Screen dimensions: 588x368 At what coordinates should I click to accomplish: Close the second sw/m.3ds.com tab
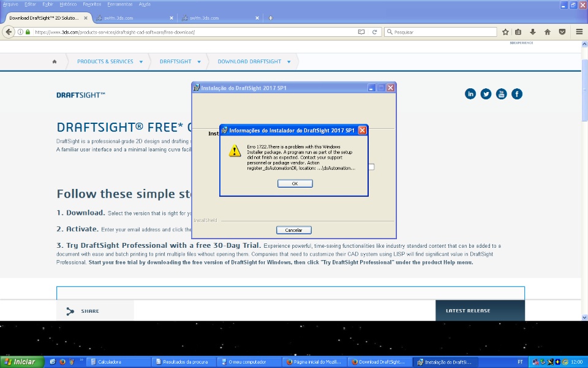click(x=257, y=18)
